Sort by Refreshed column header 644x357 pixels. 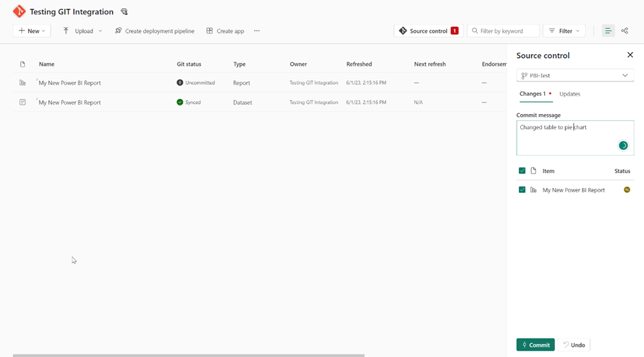(359, 64)
